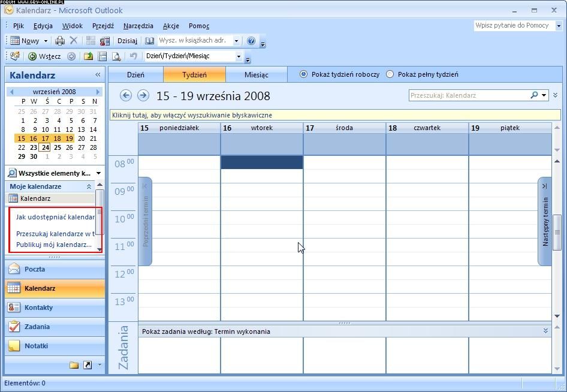Open Zadania in the navigation pane

coord(55,327)
